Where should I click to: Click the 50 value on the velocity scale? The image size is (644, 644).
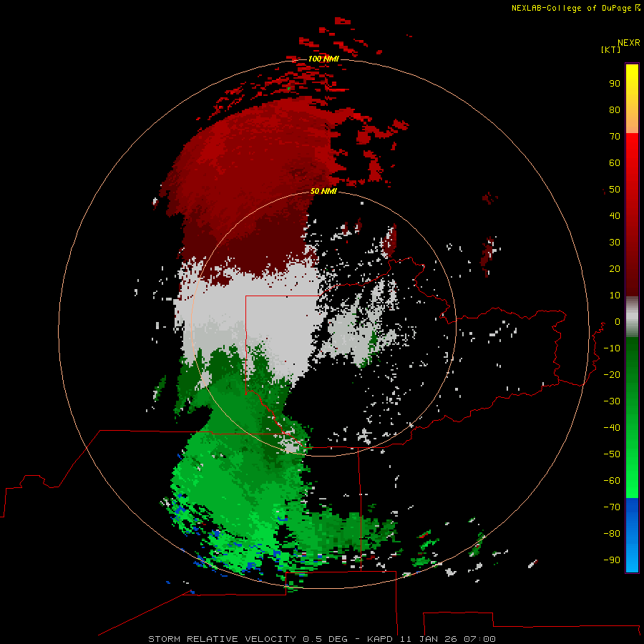point(615,190)
